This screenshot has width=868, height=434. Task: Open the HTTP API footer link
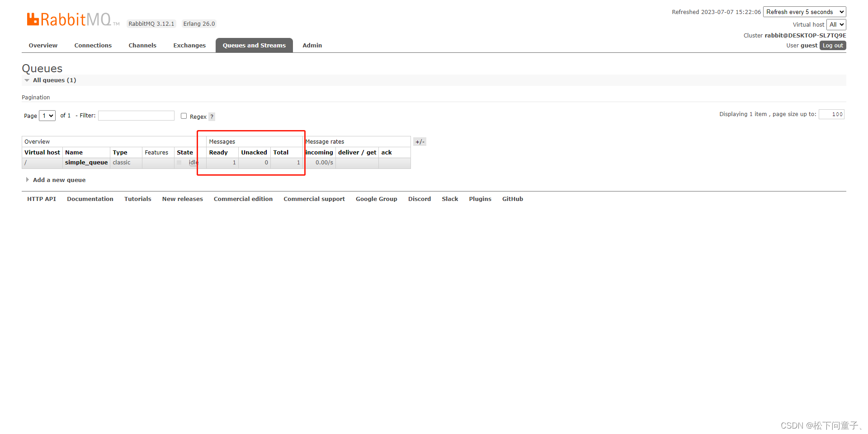point(42,199)
